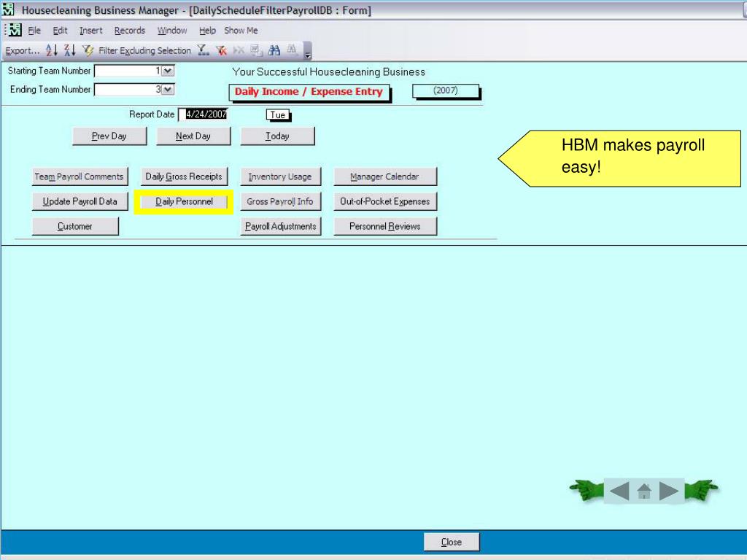Open Payroll Adjustments
This screenshot has width=747, height=560.
(x=280, y=226)
